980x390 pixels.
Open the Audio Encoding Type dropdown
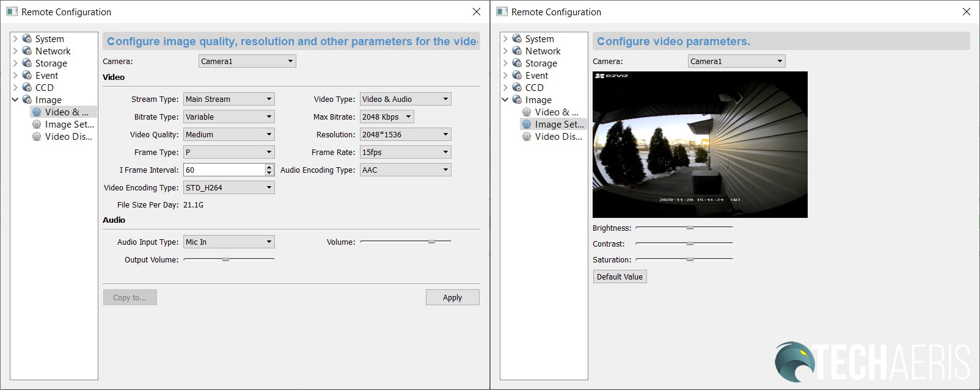[x=406, y=170]
